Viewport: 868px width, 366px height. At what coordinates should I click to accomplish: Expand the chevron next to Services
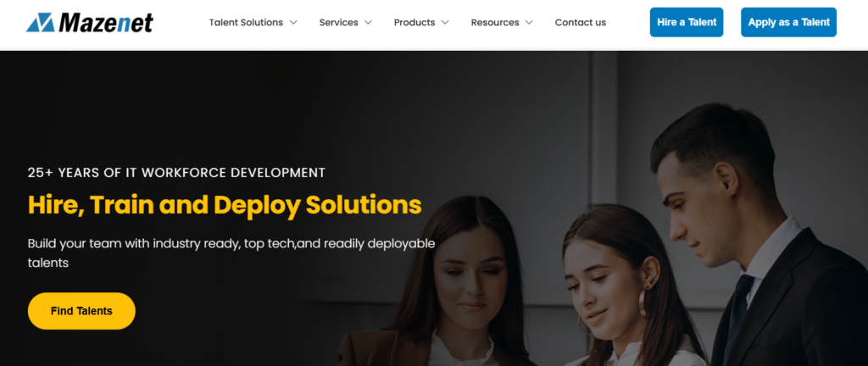click(368, 23)
